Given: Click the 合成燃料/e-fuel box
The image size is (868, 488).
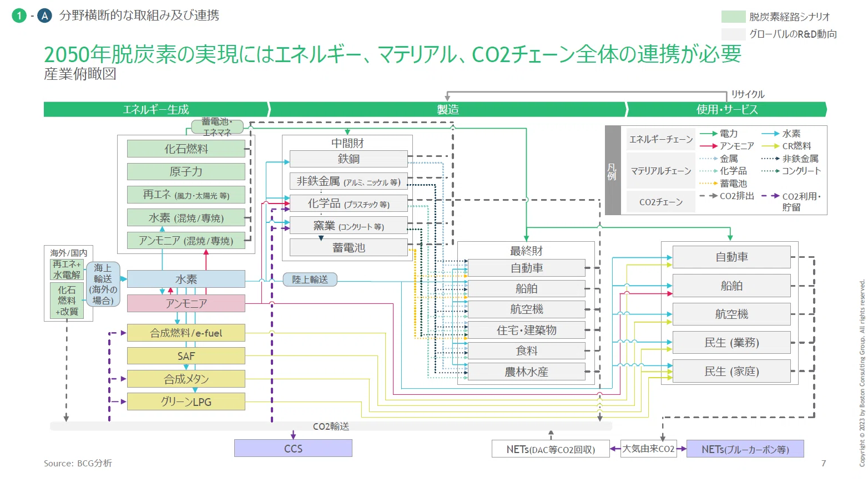Looking at the screenshot, I should pyautogui.click(x=186, y=333).
